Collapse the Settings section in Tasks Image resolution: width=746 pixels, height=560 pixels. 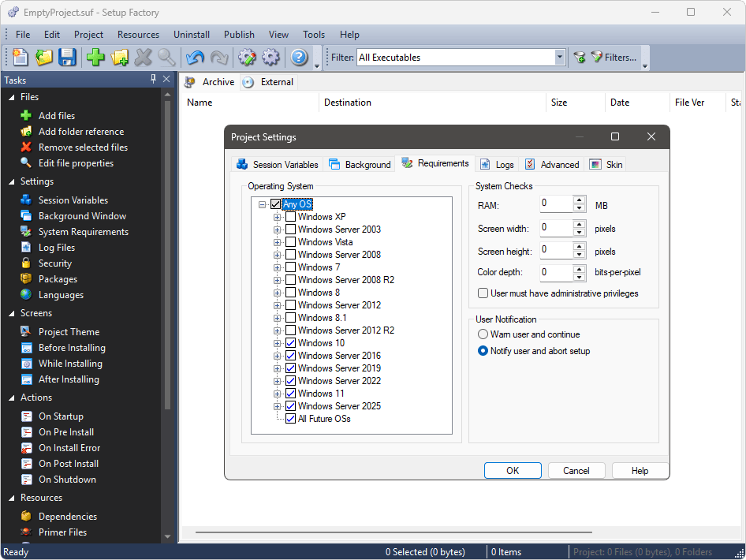coord(11,181)
